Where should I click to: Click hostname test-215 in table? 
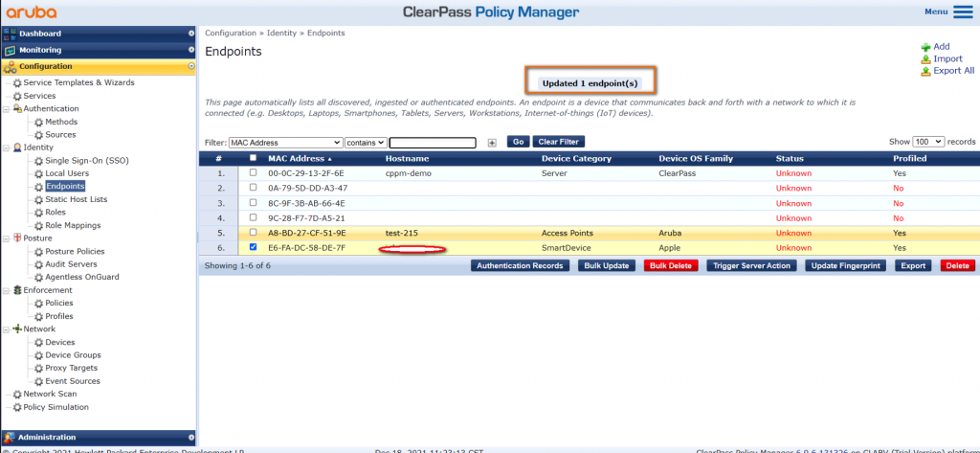click(401, 233)
